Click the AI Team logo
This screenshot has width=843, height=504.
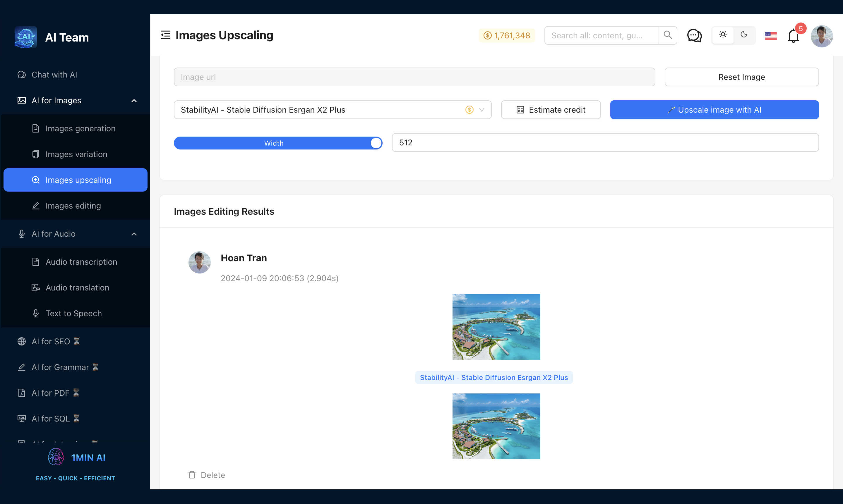click(26, 37)
